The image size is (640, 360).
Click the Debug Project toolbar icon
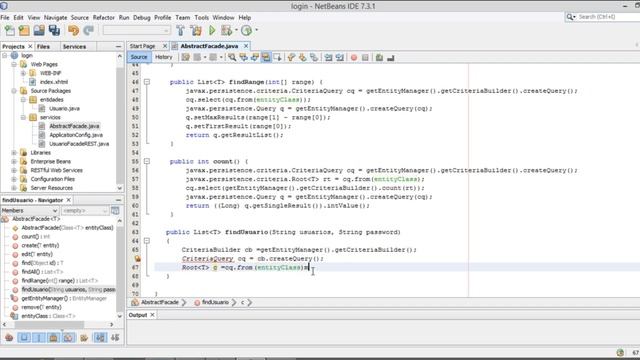(x=226, y=30)
